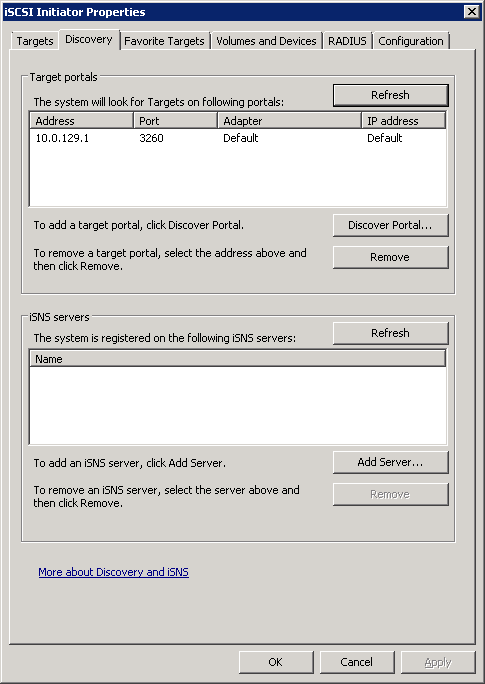Cancel the iSCSI Initiator Properties dialog
485x684 pixels.
pos(357,662)
